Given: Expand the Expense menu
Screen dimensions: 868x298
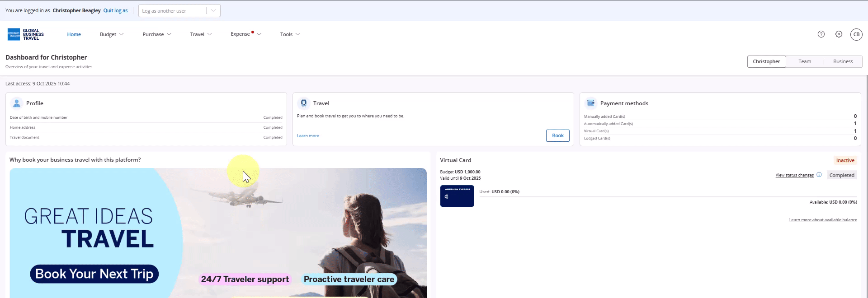Looking at the screenshot, I should click(246, 34).
